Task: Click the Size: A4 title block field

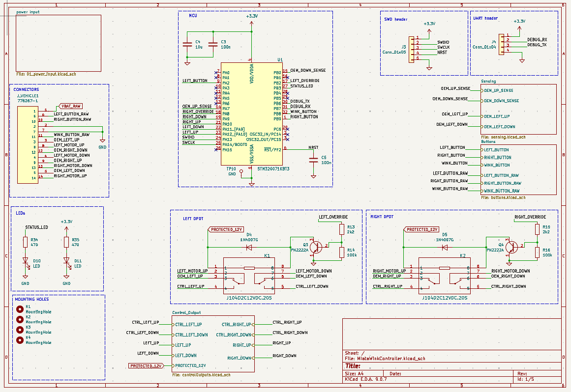Action: pos(354,373)
